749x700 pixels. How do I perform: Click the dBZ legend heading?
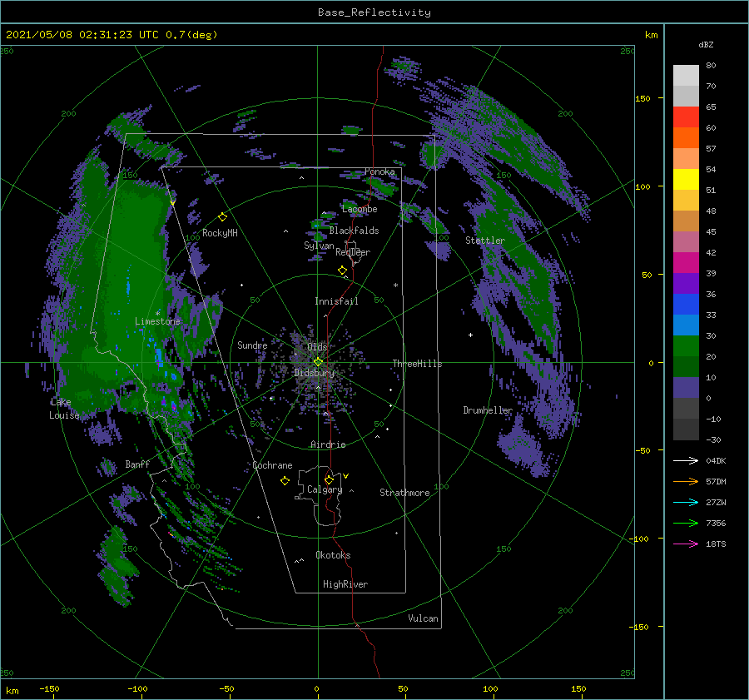pyautogui.click(x=706, y=45)
